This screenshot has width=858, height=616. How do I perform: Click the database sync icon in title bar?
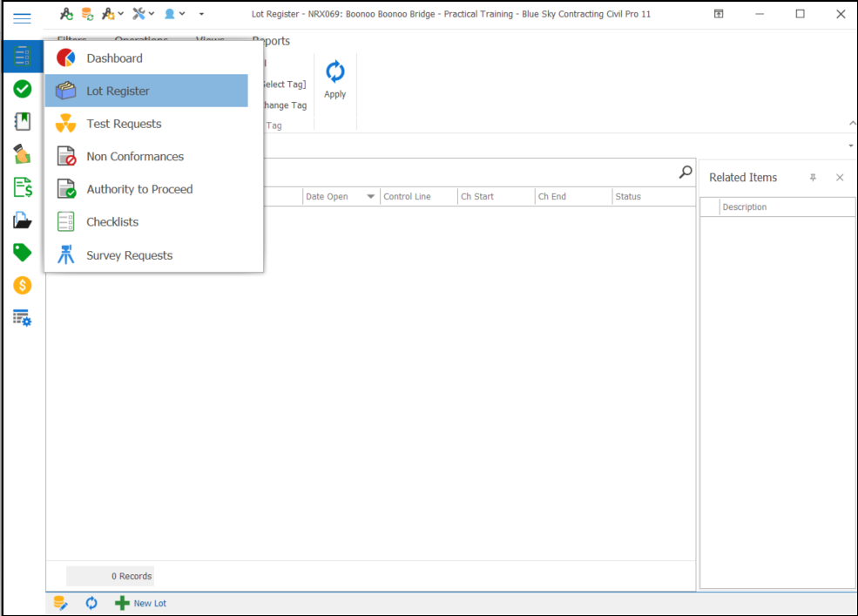tap(88, 14)
